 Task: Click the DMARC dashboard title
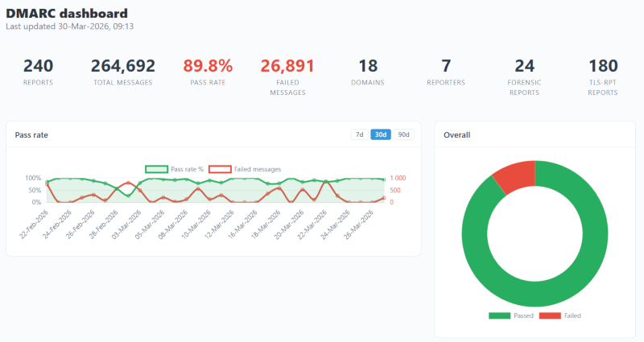[x=66, y=13]
